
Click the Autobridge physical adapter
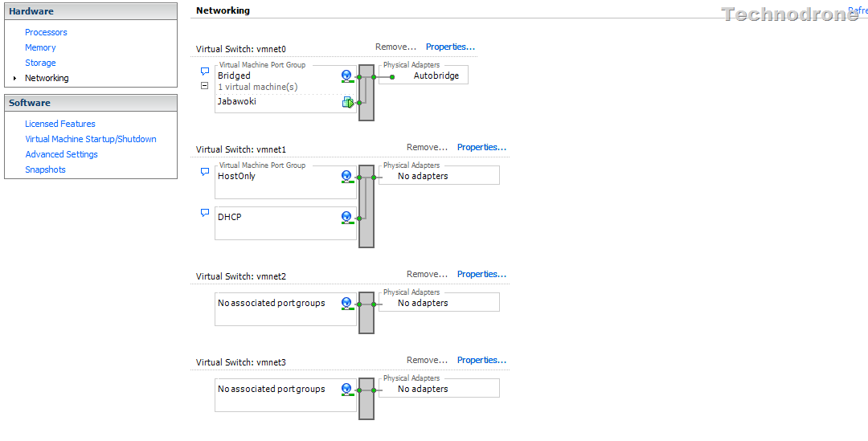(436, 76)
